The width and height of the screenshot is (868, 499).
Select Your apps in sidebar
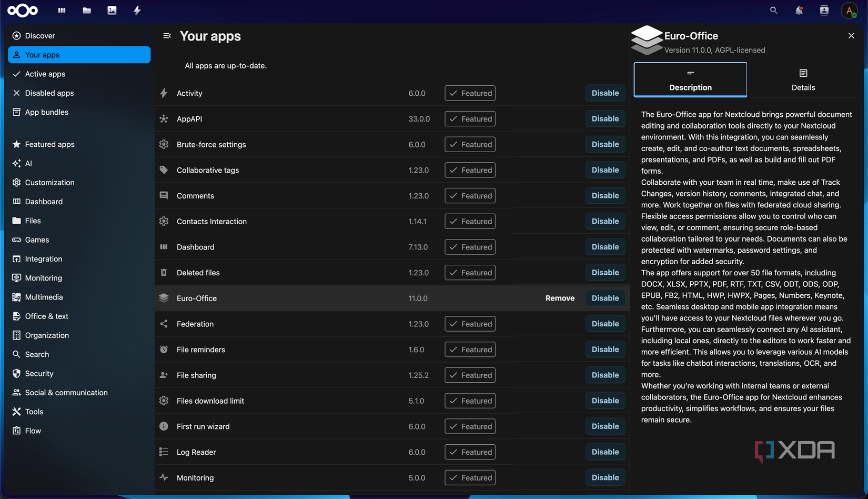79,55
